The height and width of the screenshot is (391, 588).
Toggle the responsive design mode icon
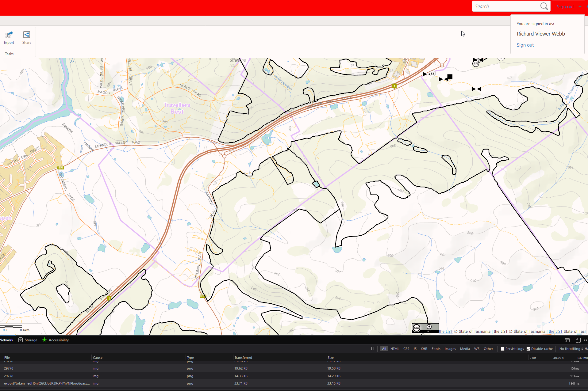pos(578,340)
